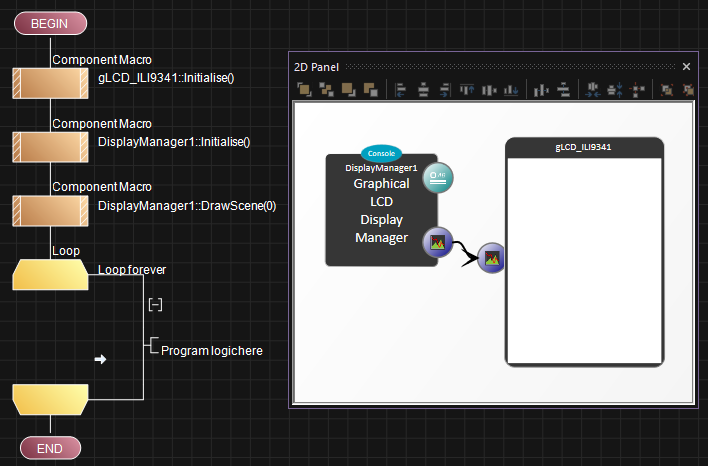Click the graph icon on DisplayManager1 block
Image resolution: width=708 pixels, height=466 pixels.
click(437, 242)
